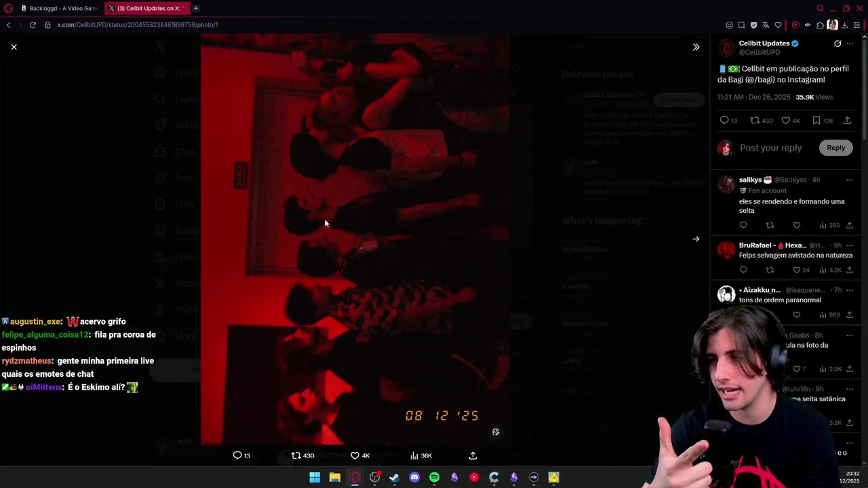The image size is (868, 488).
Task: Open the translate page icon
Action: [x=766, y=25]
